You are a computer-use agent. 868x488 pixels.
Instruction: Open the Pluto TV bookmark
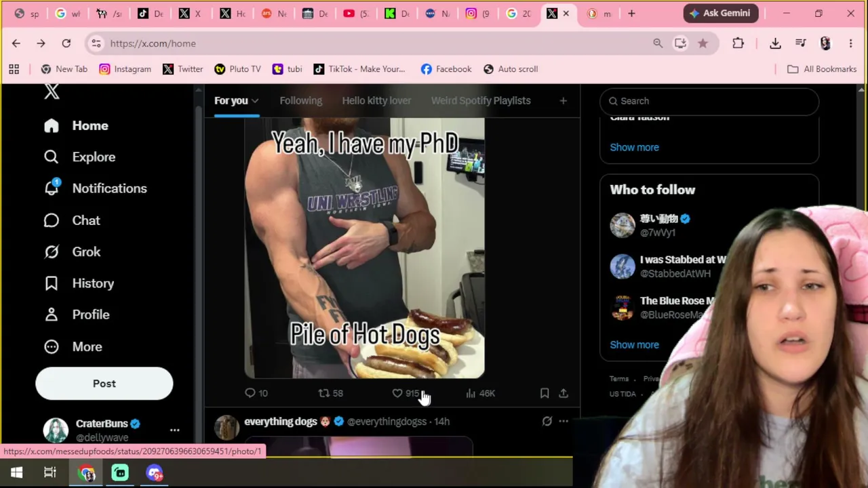(x=237, y=69)
